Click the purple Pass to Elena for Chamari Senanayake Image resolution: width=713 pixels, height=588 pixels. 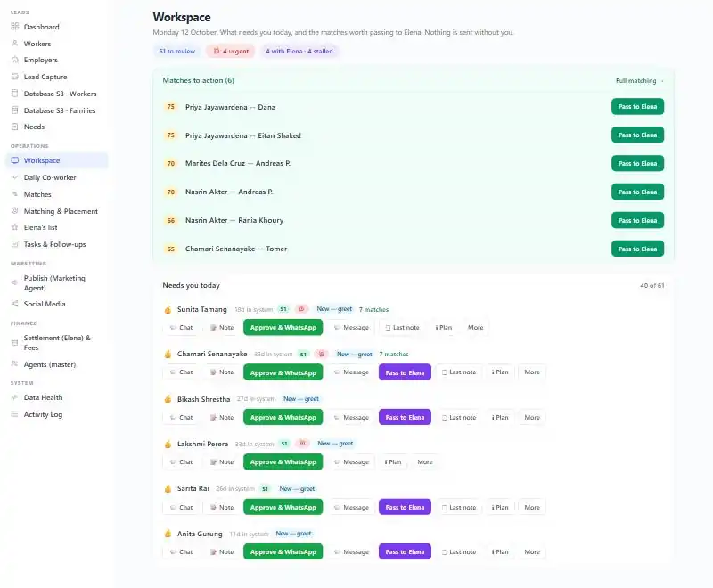405,372
